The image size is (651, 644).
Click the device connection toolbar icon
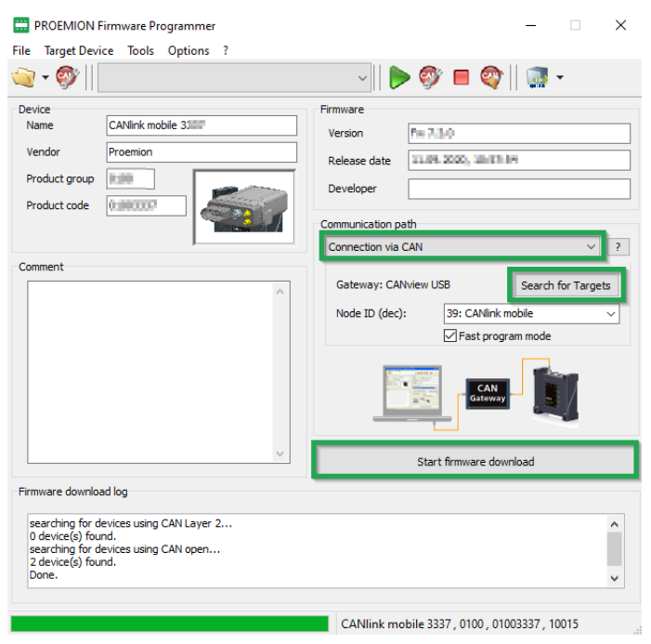coord(537,78)
